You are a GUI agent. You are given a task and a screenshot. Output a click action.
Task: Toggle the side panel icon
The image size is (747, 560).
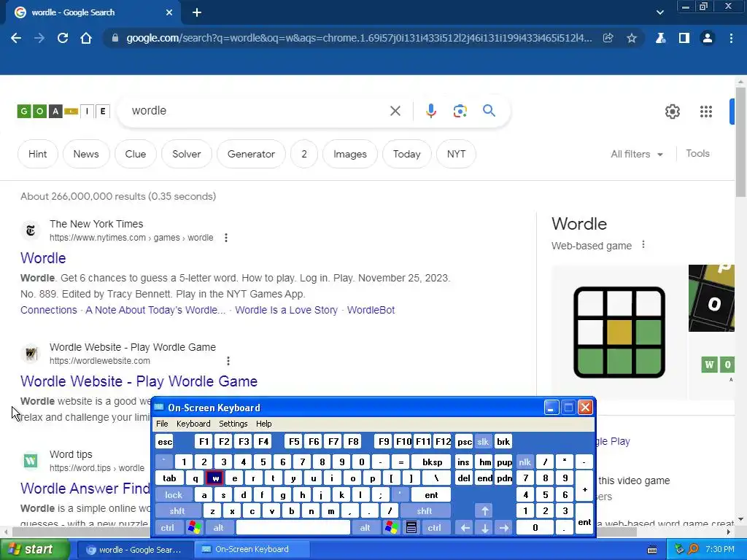[x=684, y=38]
